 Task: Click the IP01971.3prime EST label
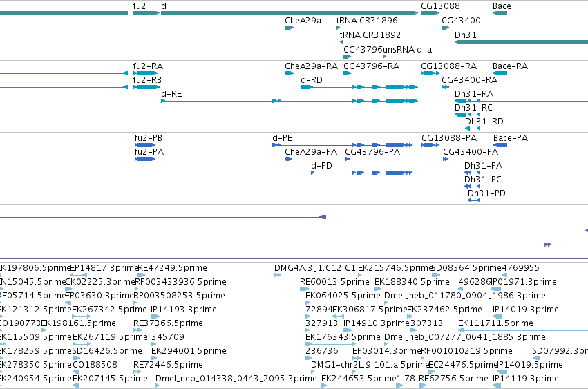[524, 282]
